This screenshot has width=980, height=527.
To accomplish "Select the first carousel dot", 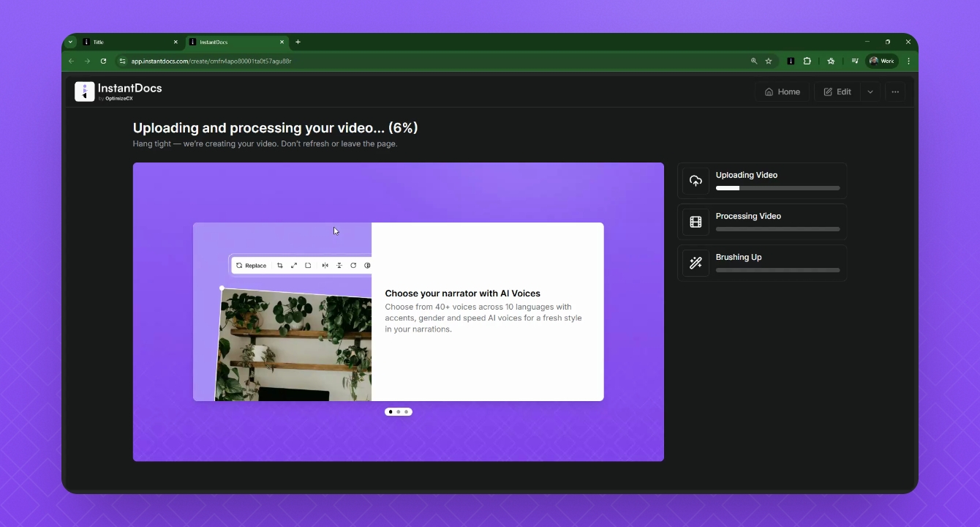I will pyautogui.click(x=391, y=412).
